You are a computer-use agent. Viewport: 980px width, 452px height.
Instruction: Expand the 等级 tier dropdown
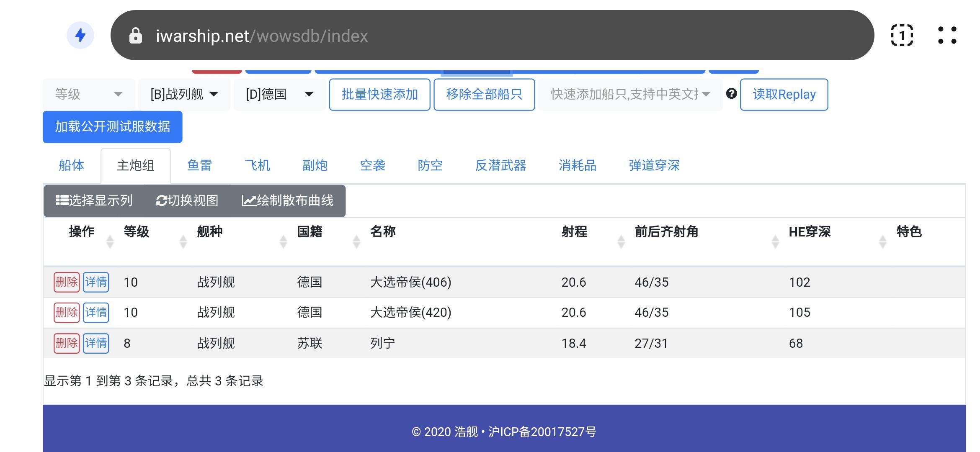point(89,95)
